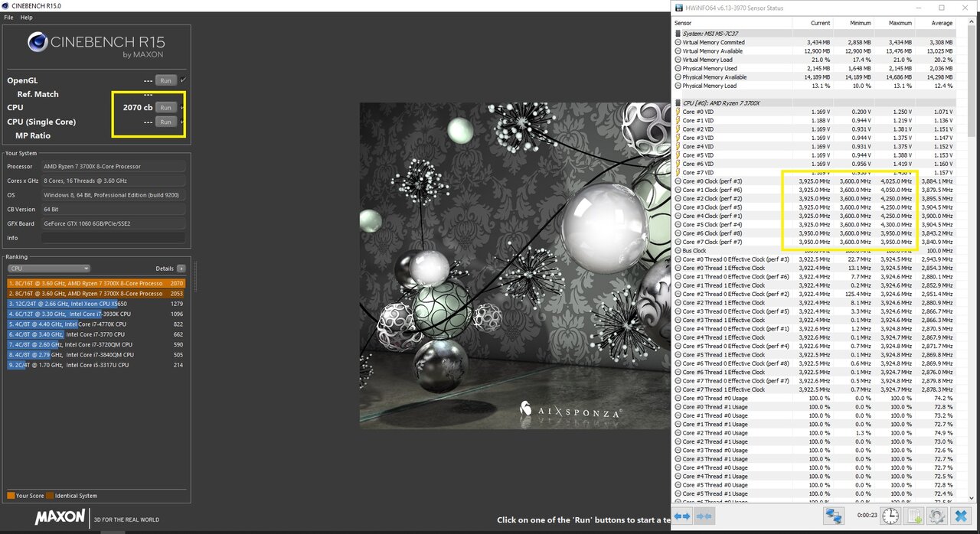Select Intel Core i7-3930K ranking row
The height and width of the screenshot is (534, 980).
click(96, 314)
